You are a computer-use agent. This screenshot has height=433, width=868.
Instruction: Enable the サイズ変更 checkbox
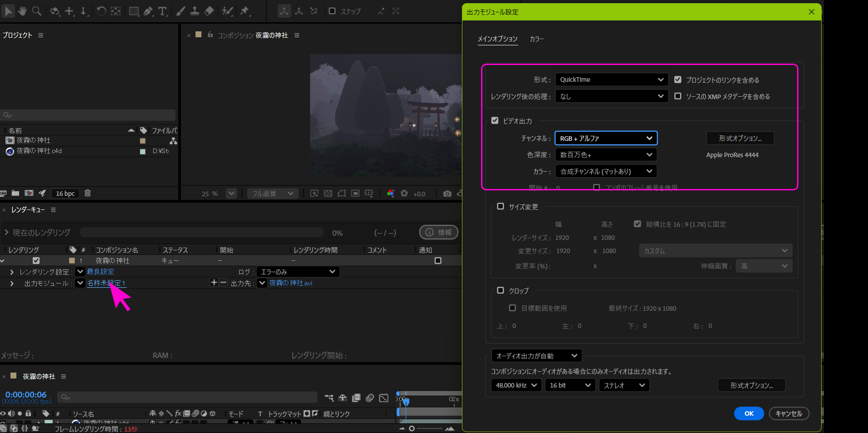point(501,206)
